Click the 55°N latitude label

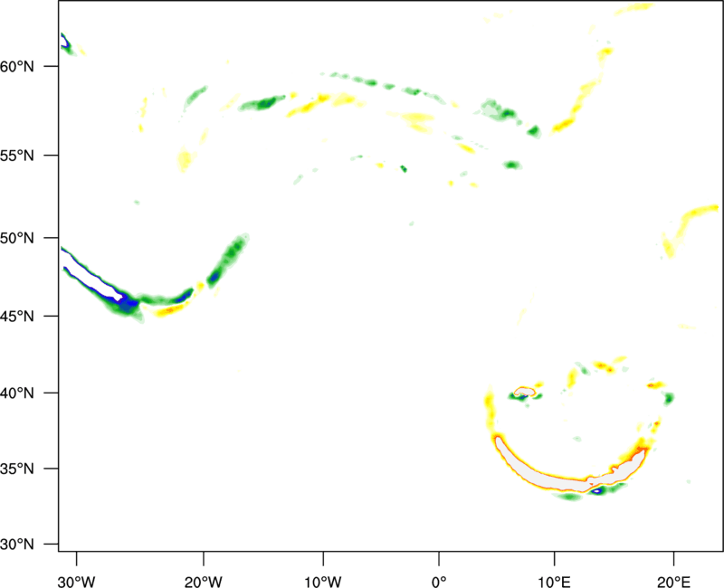[x=17, y=156]
